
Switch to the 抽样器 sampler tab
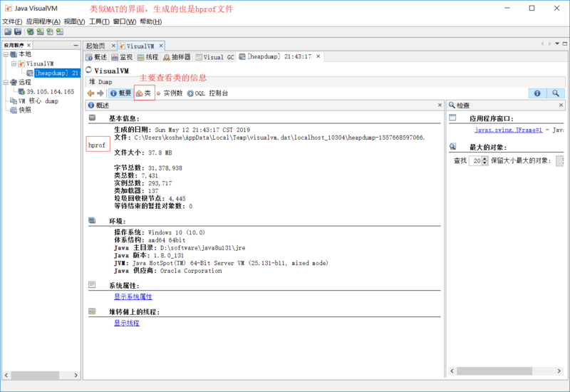coord(177,57)
